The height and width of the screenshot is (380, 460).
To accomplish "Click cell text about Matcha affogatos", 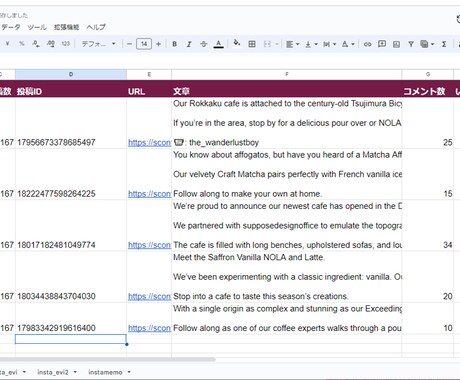I will click(287, 174).
